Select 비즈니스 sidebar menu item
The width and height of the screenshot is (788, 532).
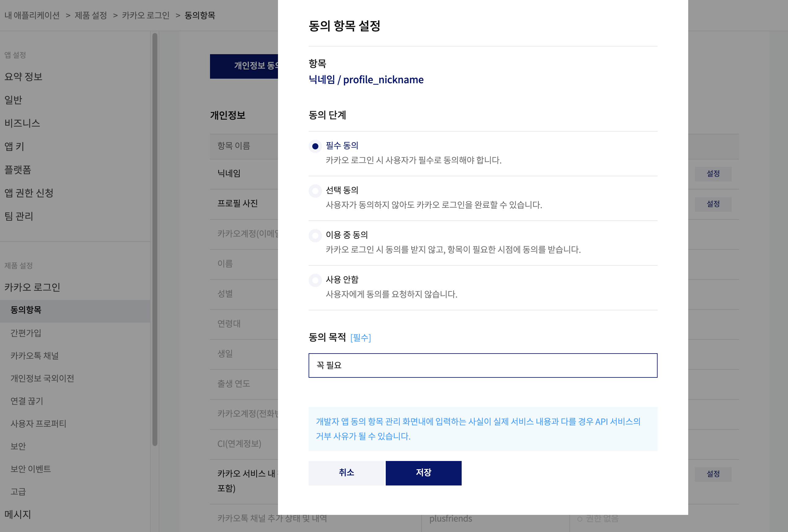[x=22, y=123]
